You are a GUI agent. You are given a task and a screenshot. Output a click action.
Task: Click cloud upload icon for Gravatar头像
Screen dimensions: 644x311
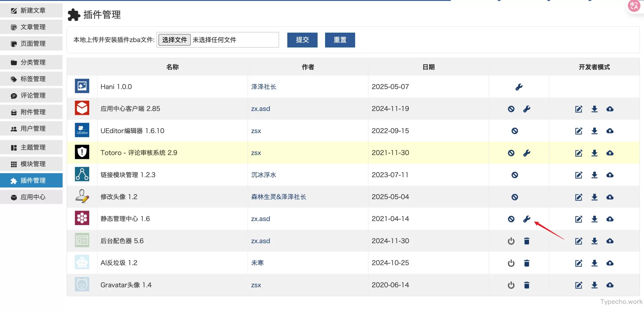coord(610,285)
